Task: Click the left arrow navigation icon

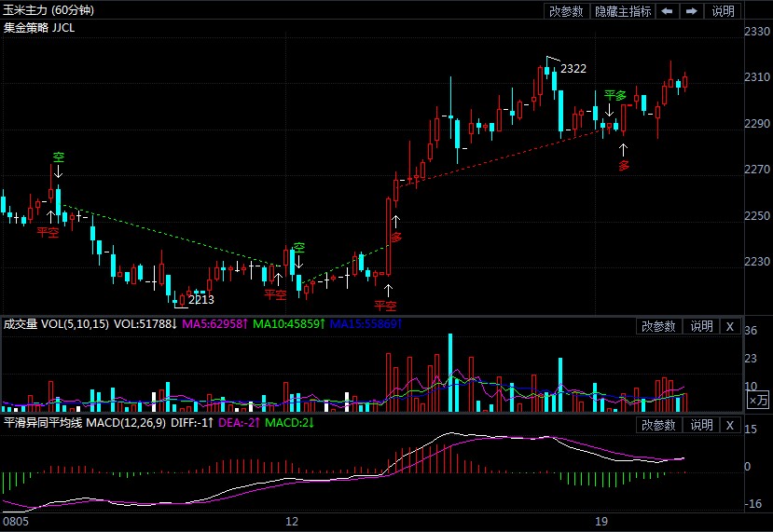Action: coord(667,11)
